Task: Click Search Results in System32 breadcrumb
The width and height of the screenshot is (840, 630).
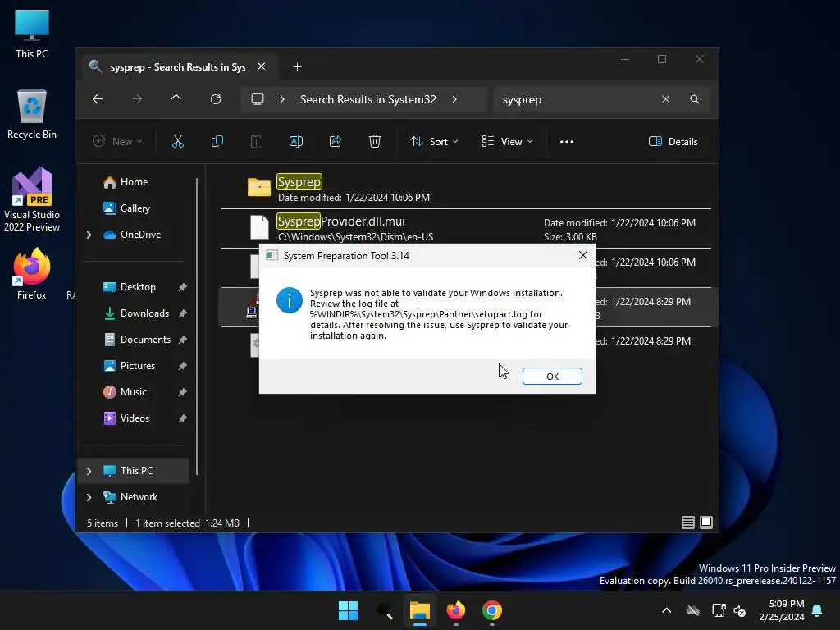Action: (368, 99)
